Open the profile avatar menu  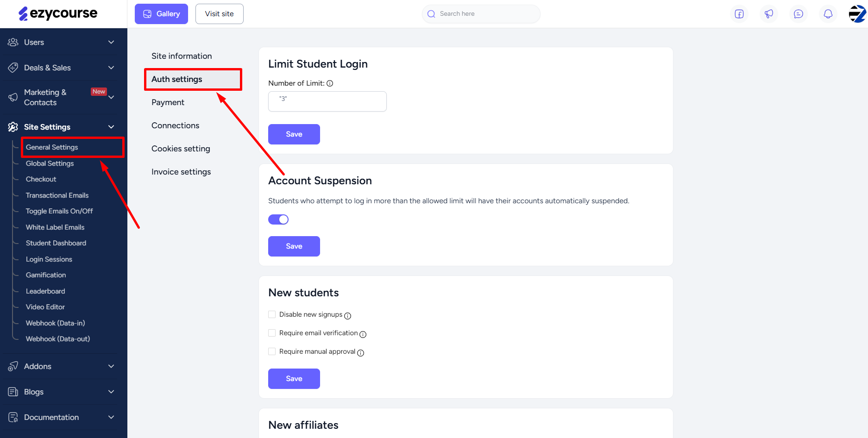click(857, 14)
